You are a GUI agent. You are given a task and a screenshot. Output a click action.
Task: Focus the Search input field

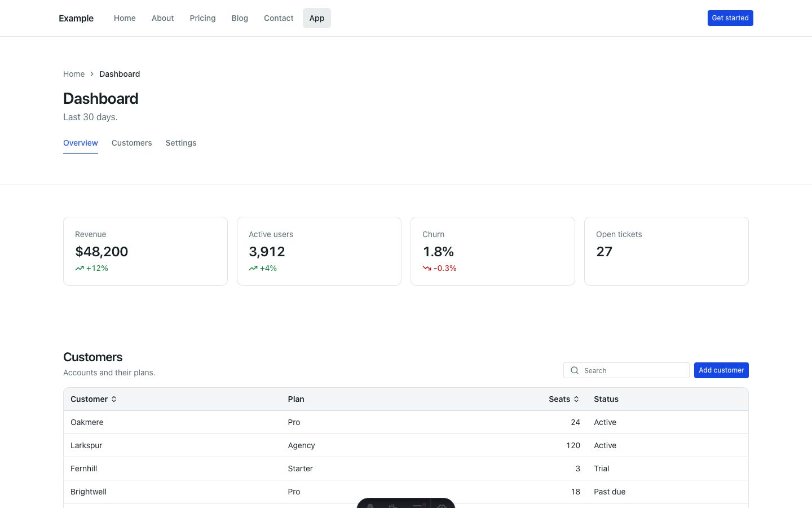point(626,370)
